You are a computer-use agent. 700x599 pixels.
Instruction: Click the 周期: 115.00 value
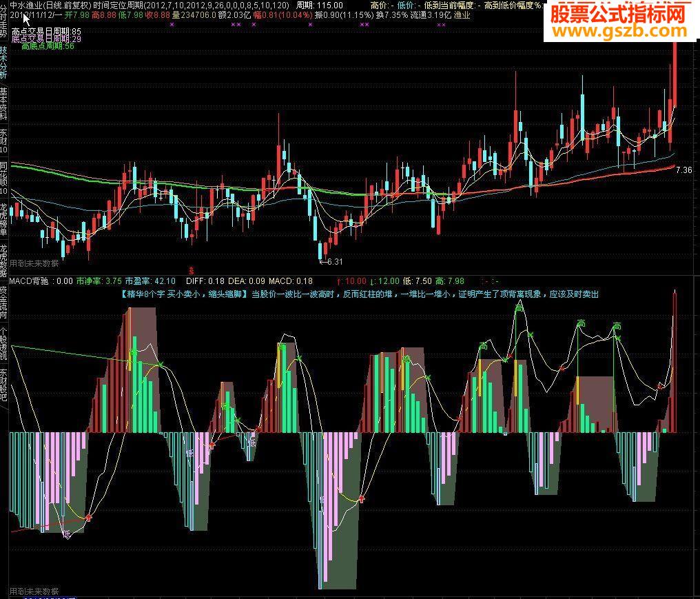click(x=319, y=6)
